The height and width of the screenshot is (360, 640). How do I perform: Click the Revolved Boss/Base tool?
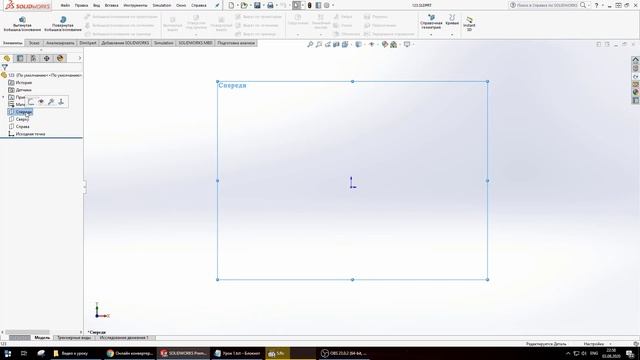tap(63, 24)
